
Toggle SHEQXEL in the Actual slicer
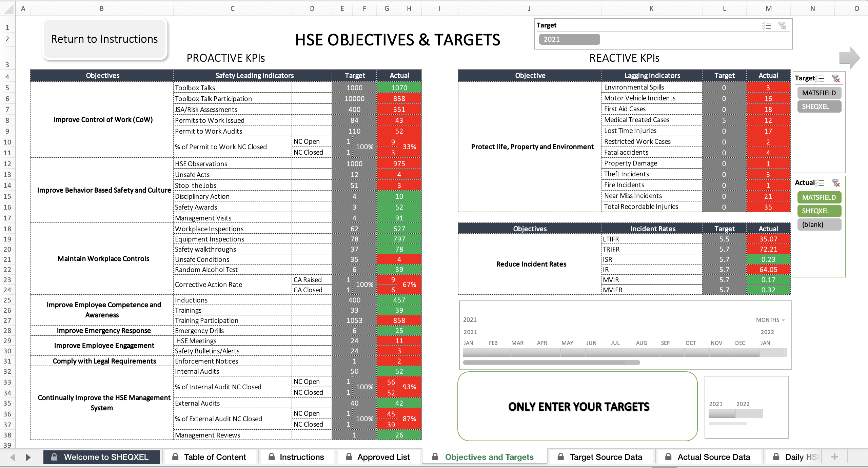(x=819, y=211)
